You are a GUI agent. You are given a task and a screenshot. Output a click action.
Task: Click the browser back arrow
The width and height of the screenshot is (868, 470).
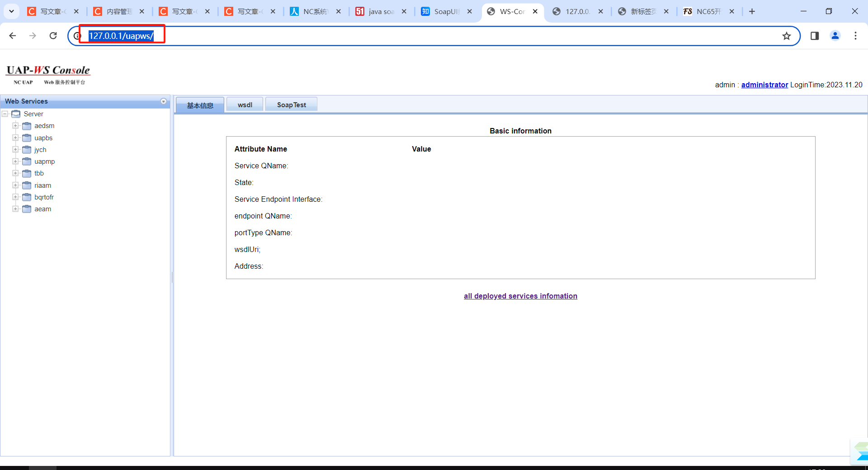[13, 36]
